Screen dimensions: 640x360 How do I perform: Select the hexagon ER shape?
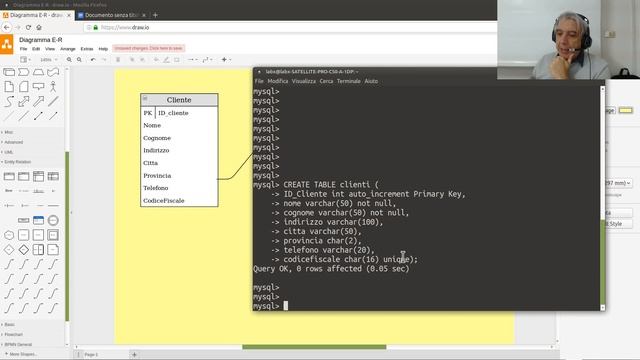tap(9, 235)
